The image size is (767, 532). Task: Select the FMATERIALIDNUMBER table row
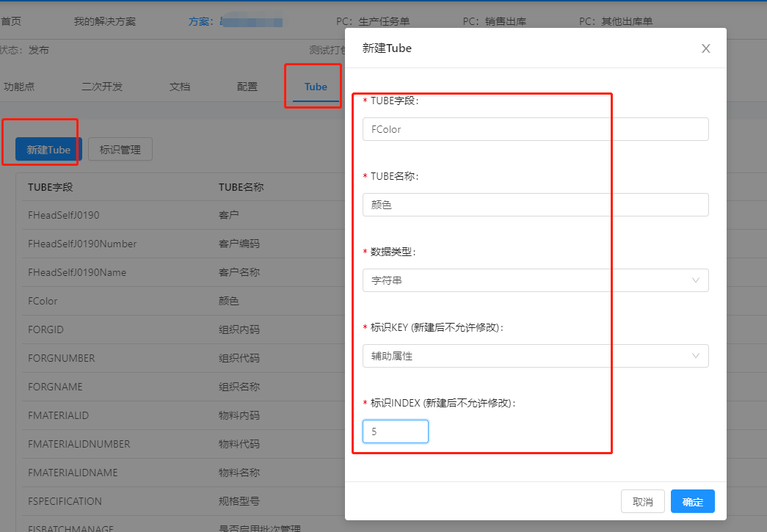pyautogui.click(x=183, y=444)
